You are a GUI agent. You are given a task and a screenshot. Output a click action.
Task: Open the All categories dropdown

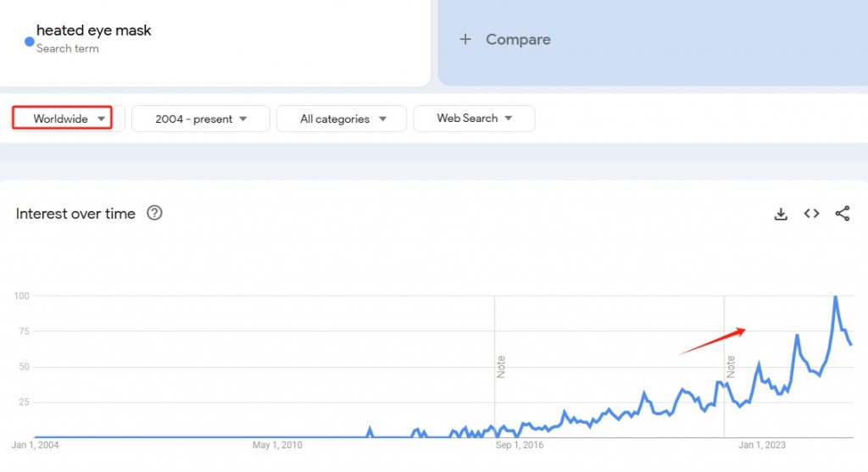tap(342, 119)
